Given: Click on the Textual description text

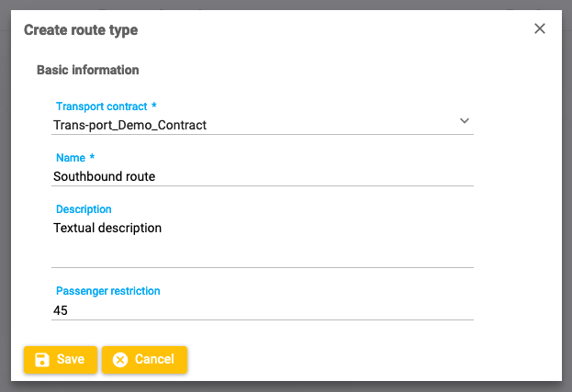Looking at the screenshot, I should pyautogui.click(x=107, y=228).
